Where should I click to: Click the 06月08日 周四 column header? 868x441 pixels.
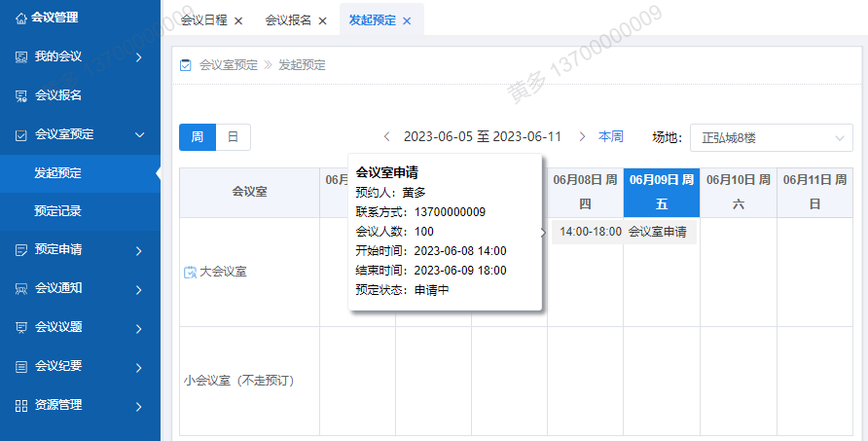pyautogui.click(x=585, y=192)
